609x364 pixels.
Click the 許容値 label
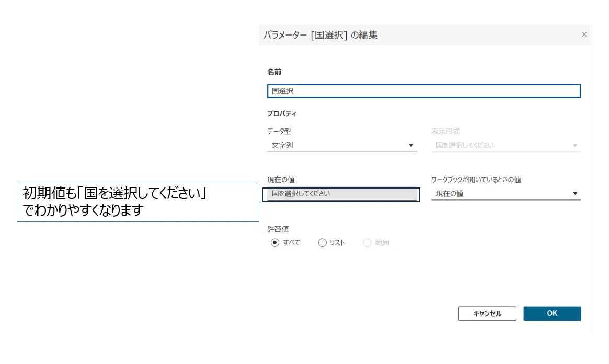[278, 229]
